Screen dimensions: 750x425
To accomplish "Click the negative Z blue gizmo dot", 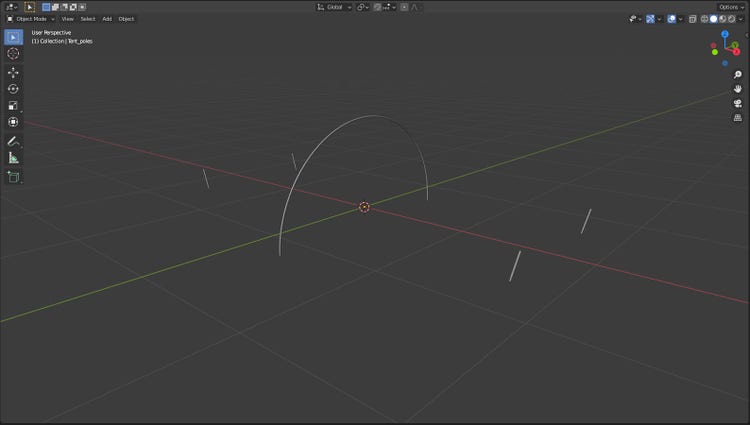I will [x=725, y=63].
